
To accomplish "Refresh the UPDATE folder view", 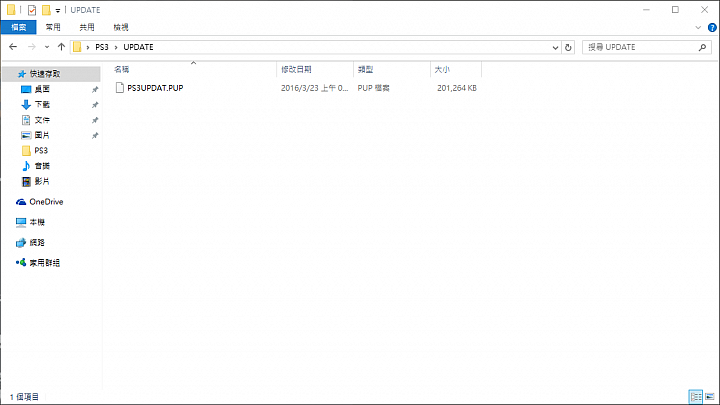I will tap(568, 47).
